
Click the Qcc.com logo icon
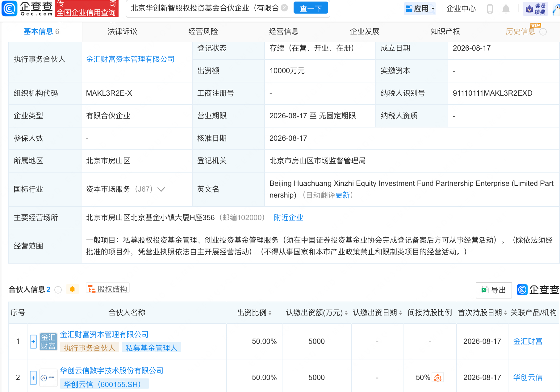10,8
